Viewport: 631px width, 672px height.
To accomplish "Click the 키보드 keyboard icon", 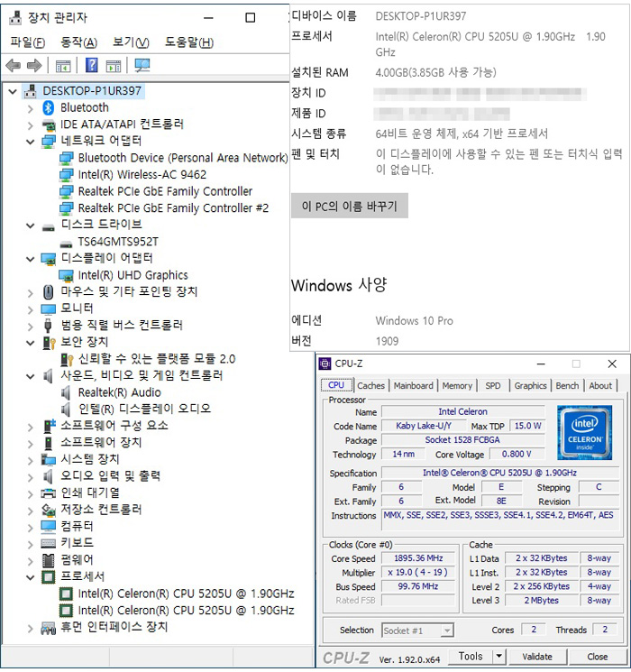I will [49, 543].
